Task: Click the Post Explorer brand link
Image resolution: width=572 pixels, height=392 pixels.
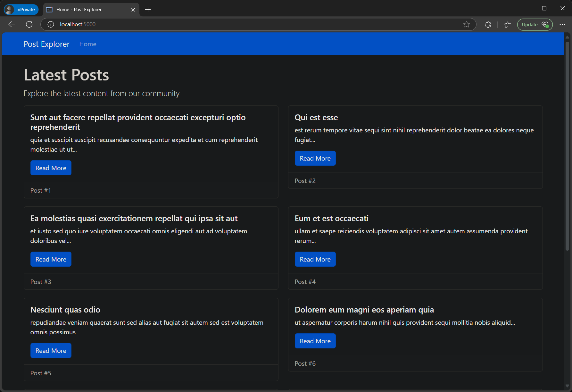Action: [46, 44]
